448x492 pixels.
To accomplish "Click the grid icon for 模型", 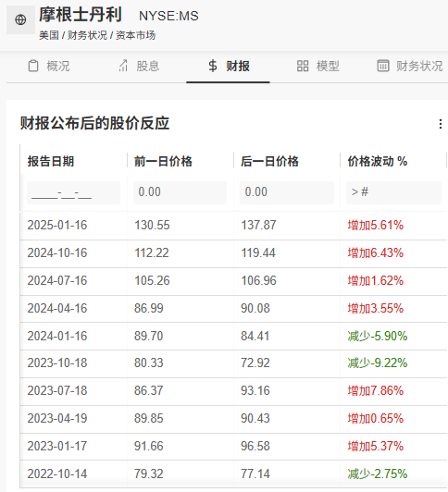I will click(303, 66).
